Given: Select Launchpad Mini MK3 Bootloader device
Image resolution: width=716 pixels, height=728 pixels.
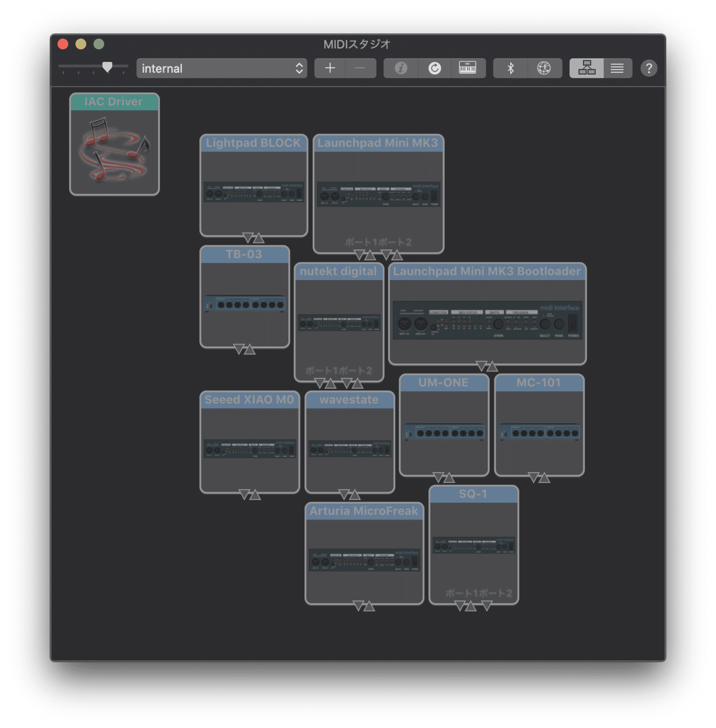Looking at the screenshot, I should coord(487,313).
